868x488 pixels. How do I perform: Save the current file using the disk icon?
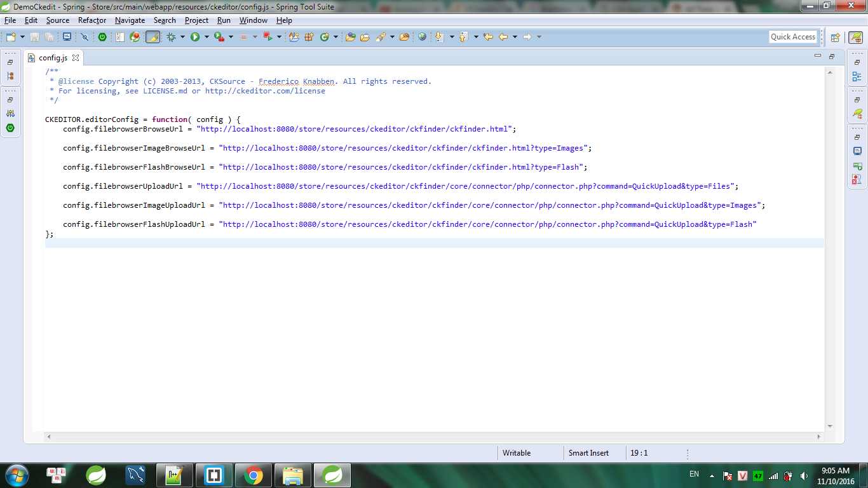point(34,36)
